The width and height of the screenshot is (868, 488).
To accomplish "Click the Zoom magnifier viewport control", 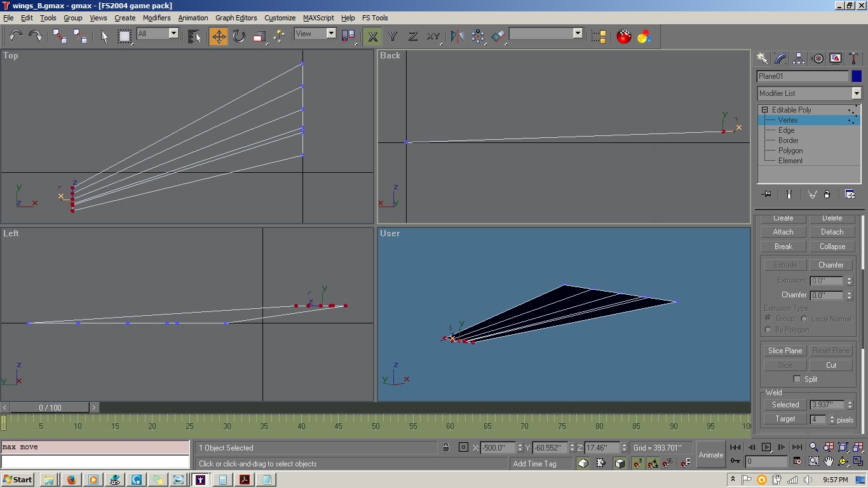I will 813,447.
